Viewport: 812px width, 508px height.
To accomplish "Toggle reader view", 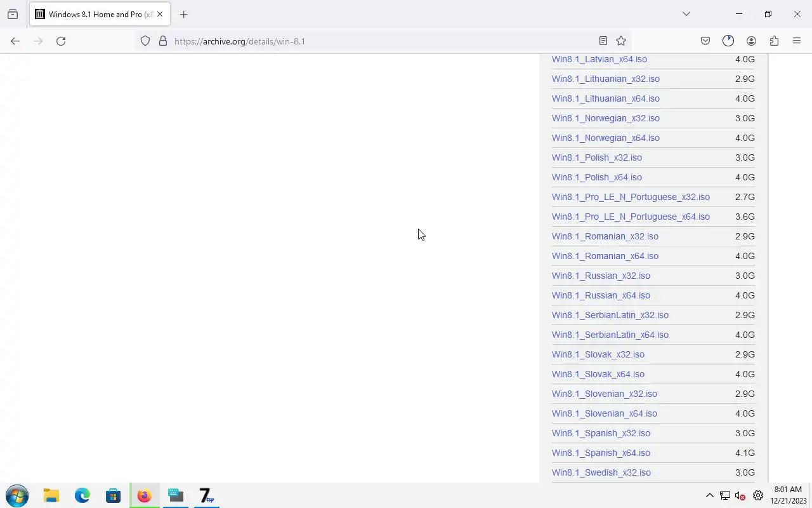I will click(603, 41).
